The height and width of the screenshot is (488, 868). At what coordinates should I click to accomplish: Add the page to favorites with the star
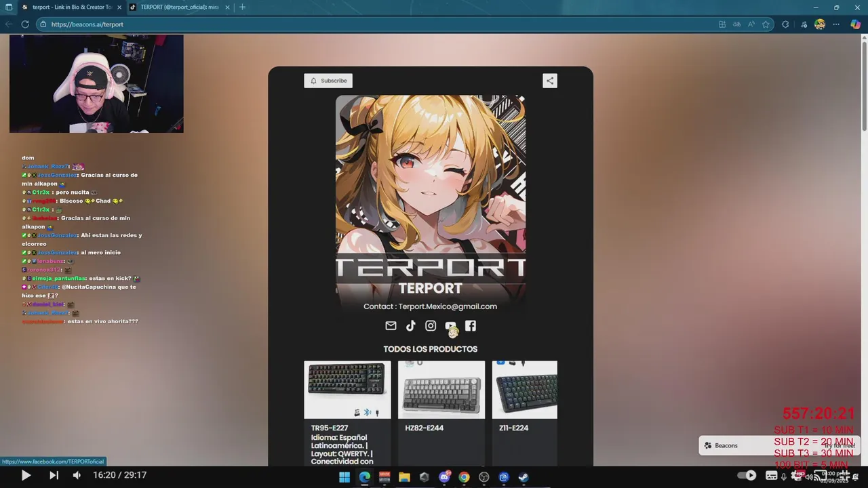coord(766,24)
